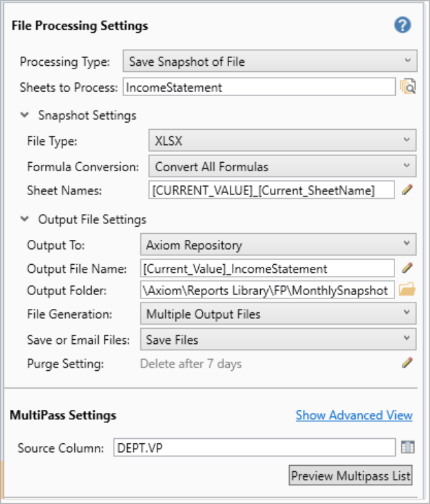Collapse the Output File Settings section

(x=25, y=219)
